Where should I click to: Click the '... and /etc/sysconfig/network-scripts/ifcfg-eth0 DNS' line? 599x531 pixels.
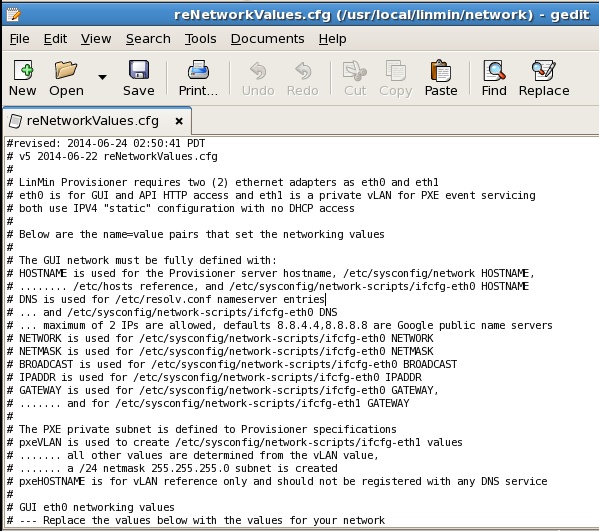click(x=172, y=312)
